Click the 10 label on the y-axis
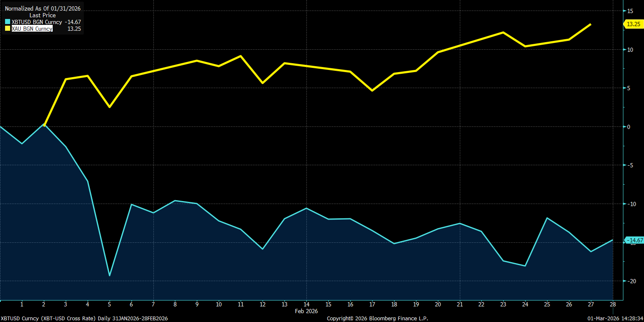This screenshot has width=644, height=322. point(630,50)
